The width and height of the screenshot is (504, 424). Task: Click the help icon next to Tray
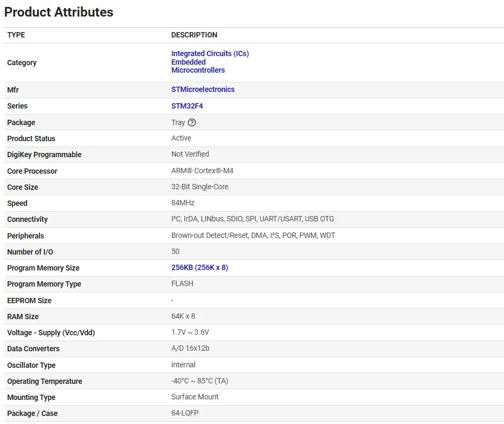coord(192,122)
